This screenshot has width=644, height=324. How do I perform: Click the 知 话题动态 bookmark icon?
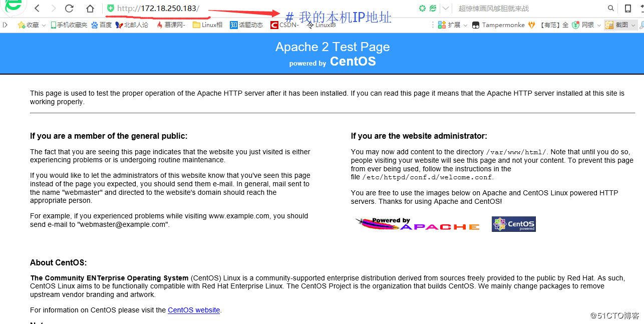pyautogui.click(x=233, y=25)
